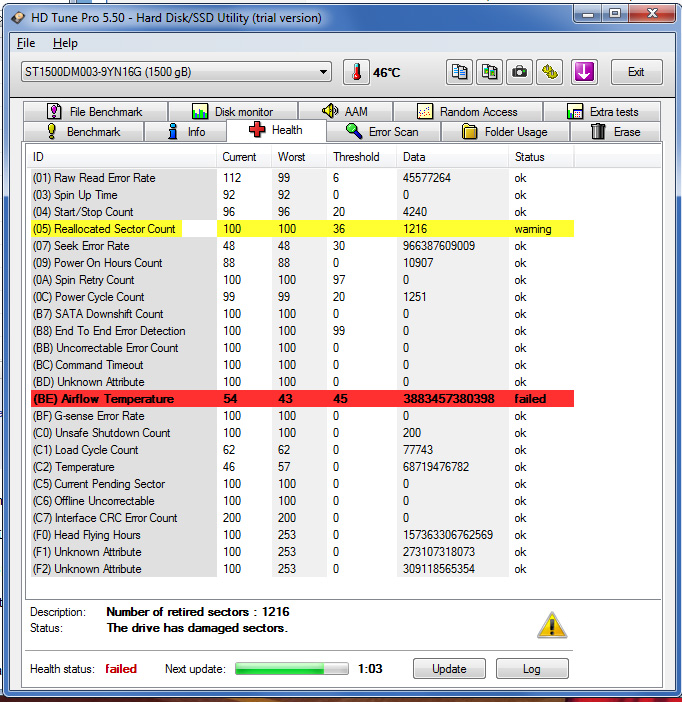Select the Offline Uncorrectable row
Image resolution: width=682 pixels, height=702 pixels.
tap(302, 501)
